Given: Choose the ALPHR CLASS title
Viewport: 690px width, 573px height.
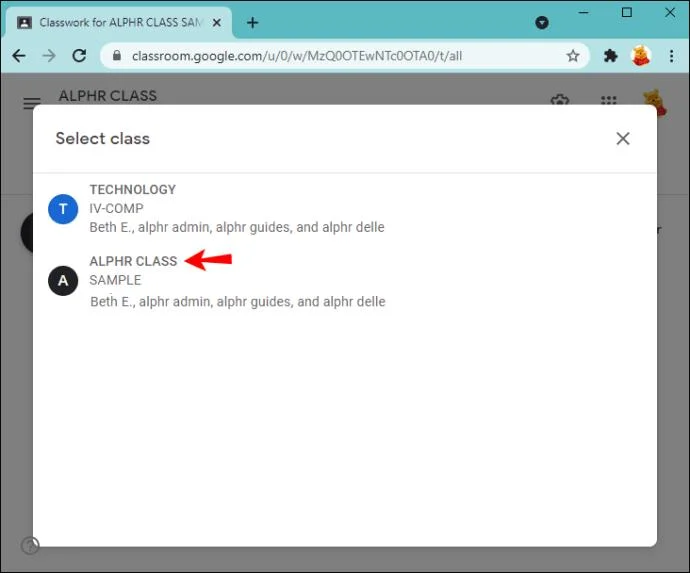Looking at the screenshot, I should [133, 261].
